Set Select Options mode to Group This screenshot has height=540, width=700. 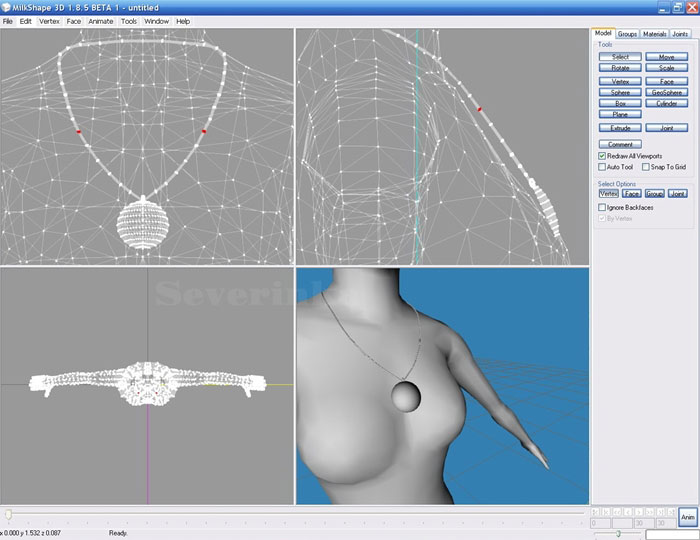coord(654,194)
